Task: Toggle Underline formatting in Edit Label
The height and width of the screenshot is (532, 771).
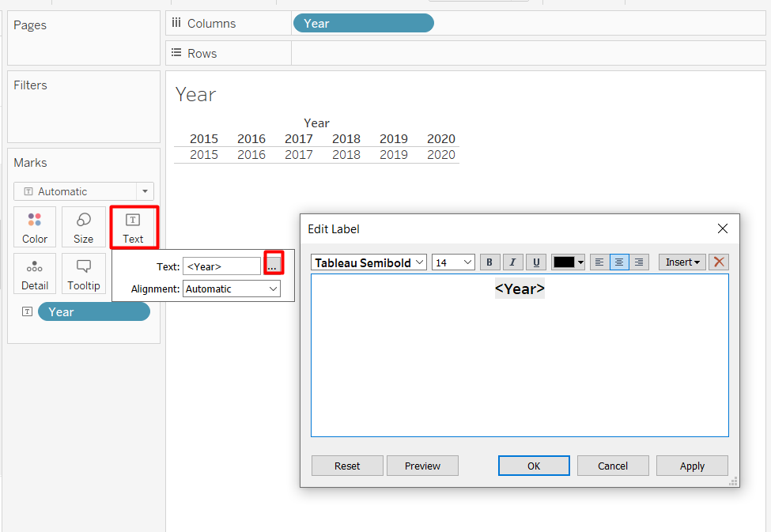Action: pos(537,262)
